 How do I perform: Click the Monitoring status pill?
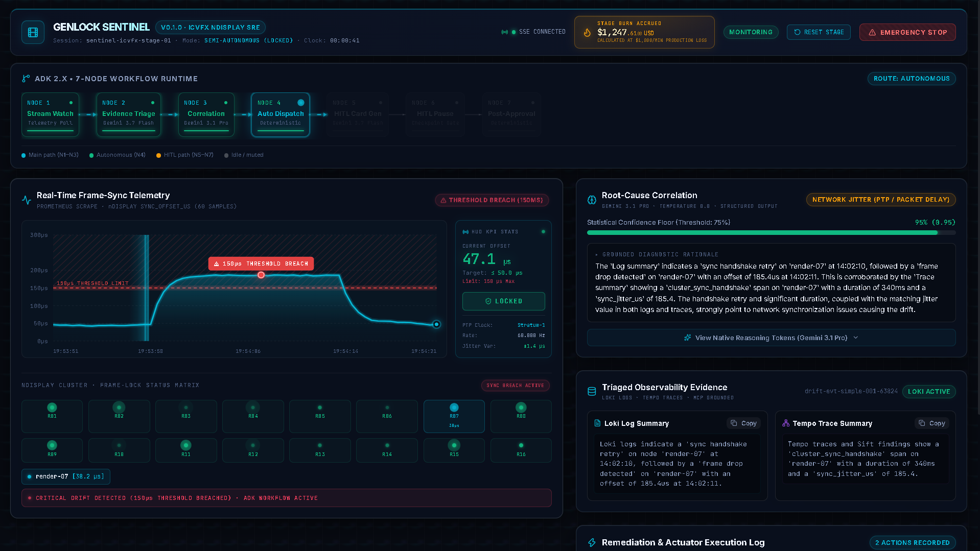[x=751, y=32]
